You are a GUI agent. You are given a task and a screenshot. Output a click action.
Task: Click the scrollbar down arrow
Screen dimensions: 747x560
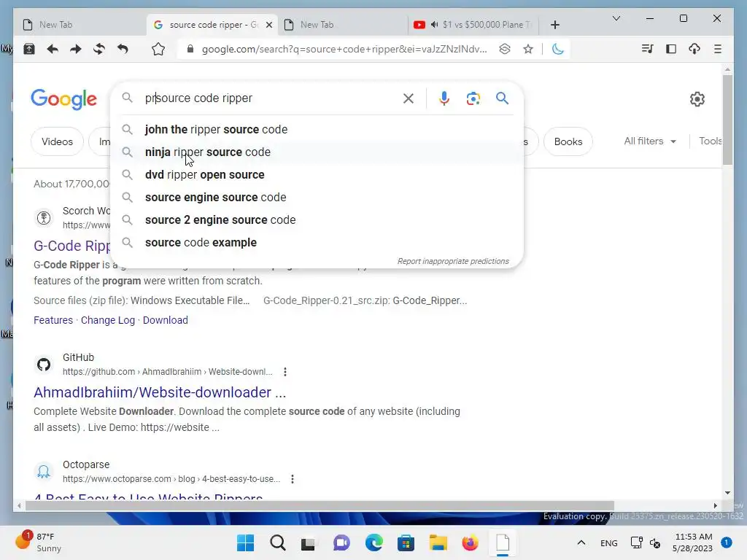click(x=727, y=493)
